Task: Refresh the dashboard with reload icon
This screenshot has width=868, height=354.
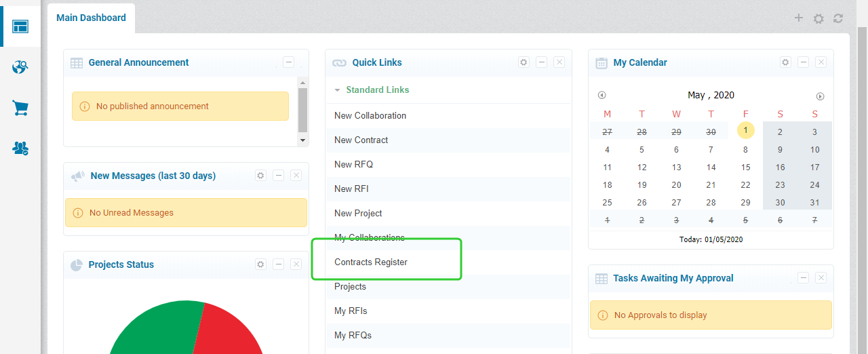Action: 838,18
